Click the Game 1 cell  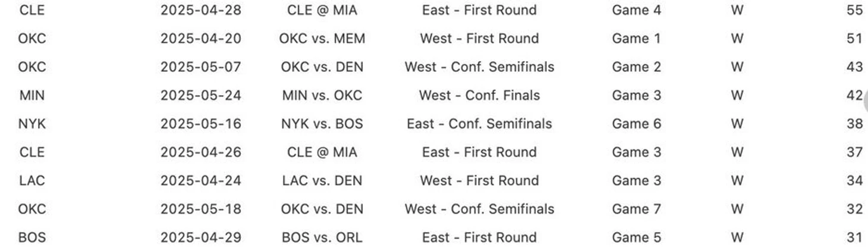tap(636, 39)
